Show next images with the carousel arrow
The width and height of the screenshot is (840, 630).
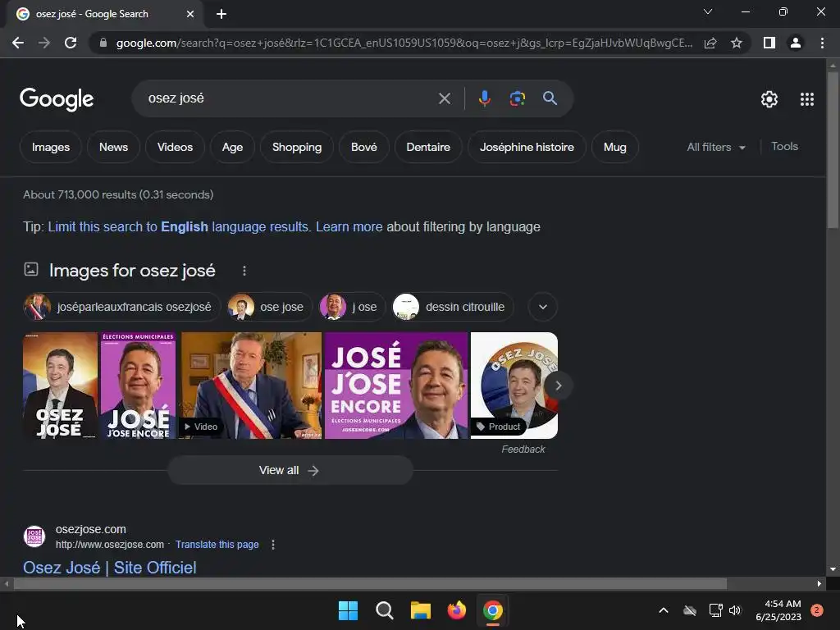(x=558, y=386)
